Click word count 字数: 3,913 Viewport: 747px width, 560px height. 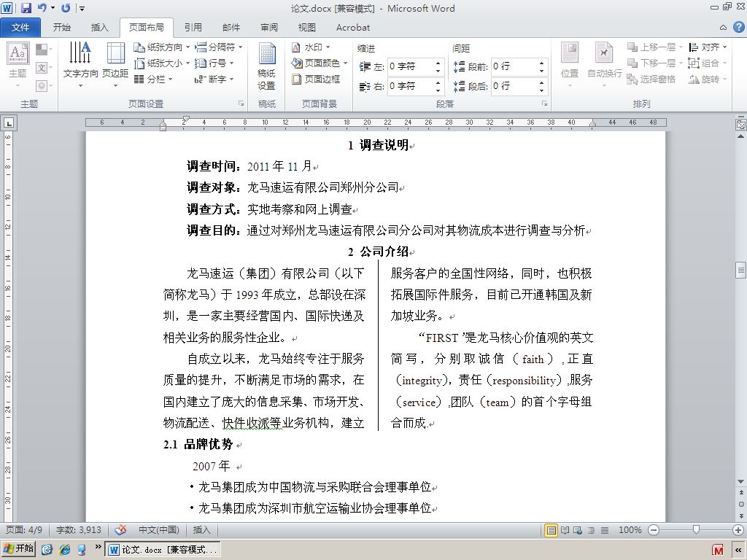[79, 530]
